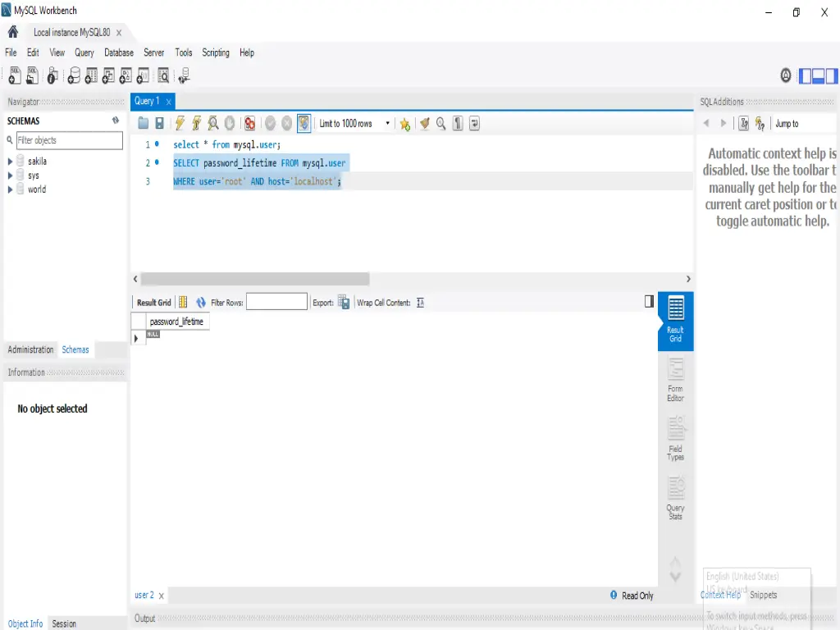This screenshot has height=630, width=840.
Task: Switch to the Form Editor view
Action: pyautogui.click(x=675, y=379)
